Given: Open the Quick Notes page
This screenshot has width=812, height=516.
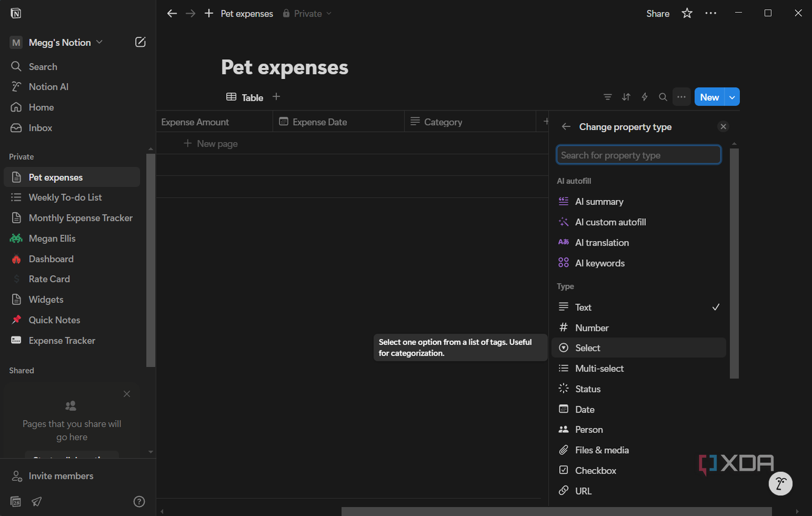Looking at the screenshot, I should [x=72, y=320].
